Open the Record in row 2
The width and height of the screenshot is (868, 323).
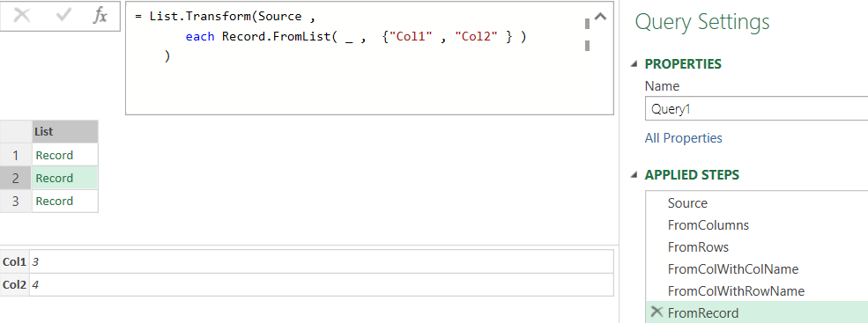(x=55, y=178)
